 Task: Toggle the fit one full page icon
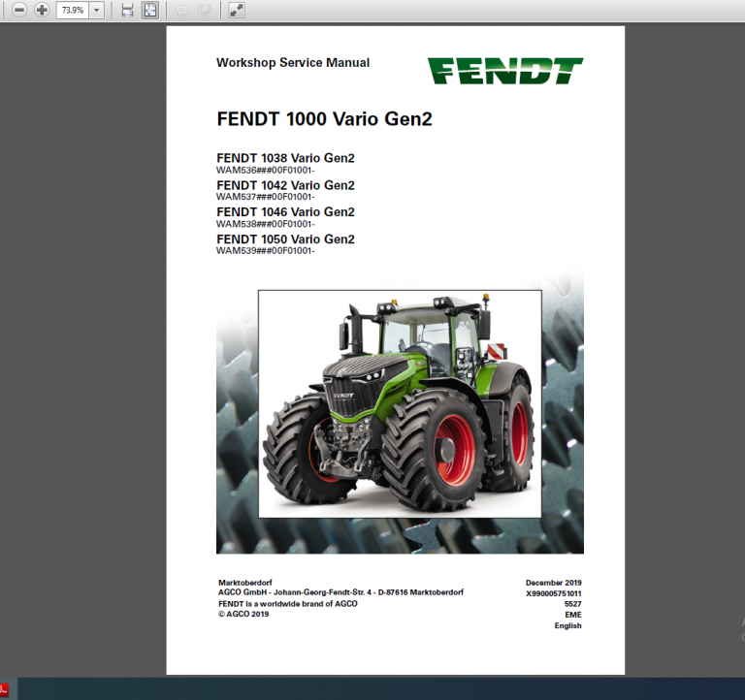coord(150,10)
